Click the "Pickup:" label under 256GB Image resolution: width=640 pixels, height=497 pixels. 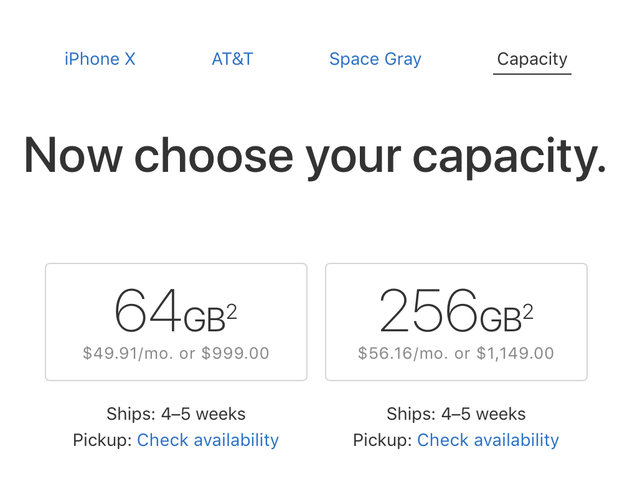(x=383, y=440)
